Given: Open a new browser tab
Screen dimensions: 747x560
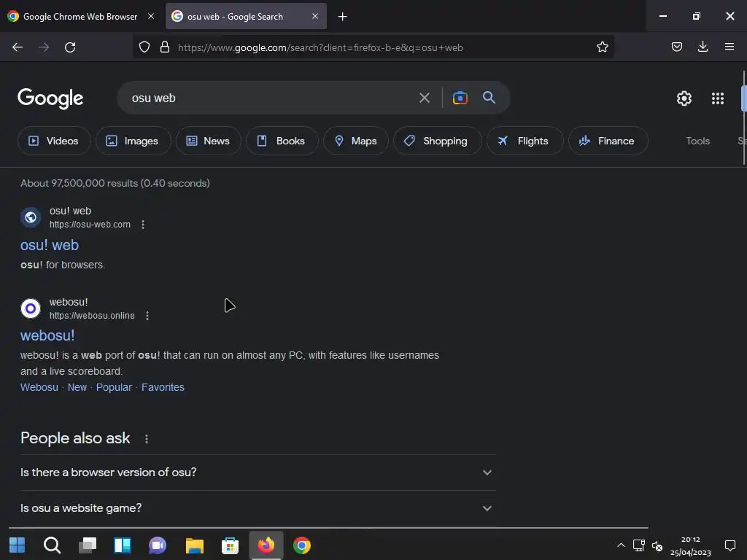Looking at the screenshot, I should coord(342,17).
